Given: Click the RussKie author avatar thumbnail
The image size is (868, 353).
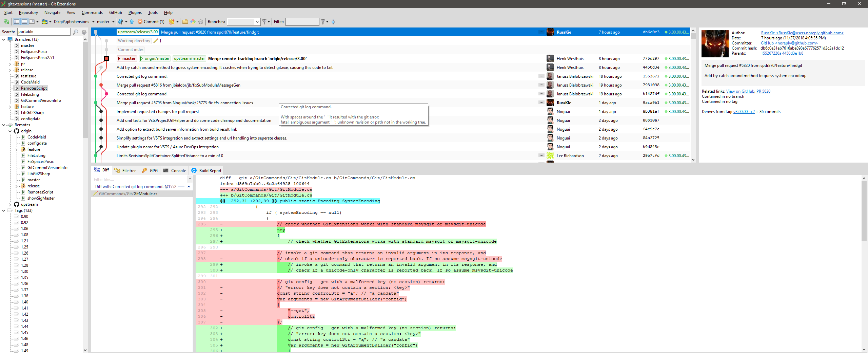Looking at the screenshot, I should point(715,44).
